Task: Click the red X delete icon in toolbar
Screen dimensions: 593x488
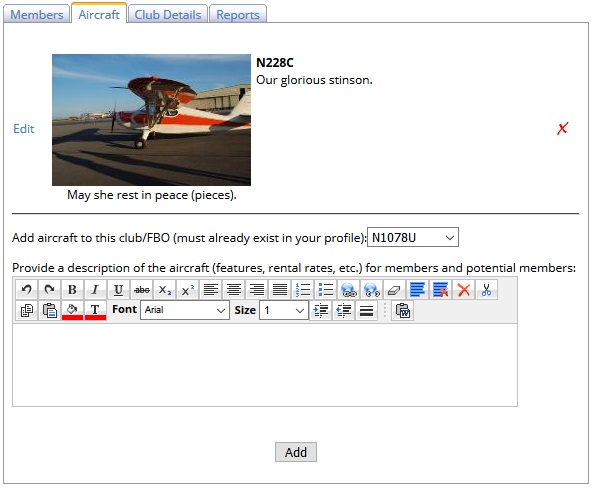Action: pyautogui.click(x=464, y=290)
